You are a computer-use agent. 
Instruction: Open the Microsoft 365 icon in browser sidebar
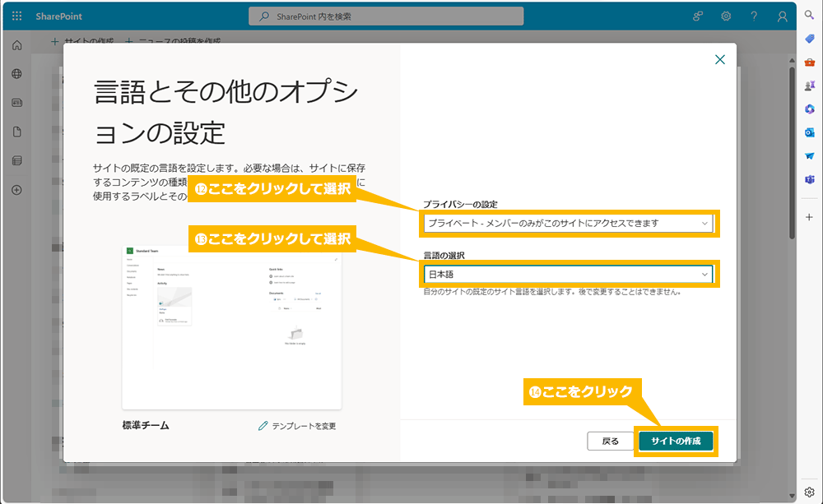[x=809, y=109]
